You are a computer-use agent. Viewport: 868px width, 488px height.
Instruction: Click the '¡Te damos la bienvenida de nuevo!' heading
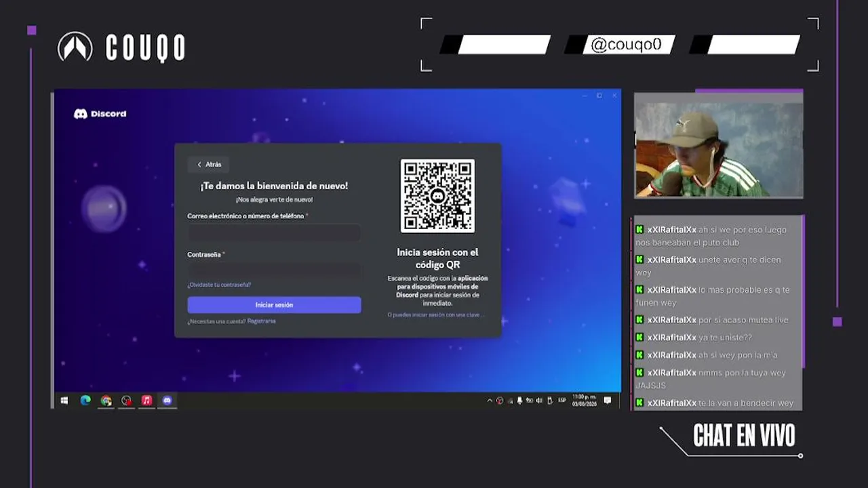pos(274,186)
